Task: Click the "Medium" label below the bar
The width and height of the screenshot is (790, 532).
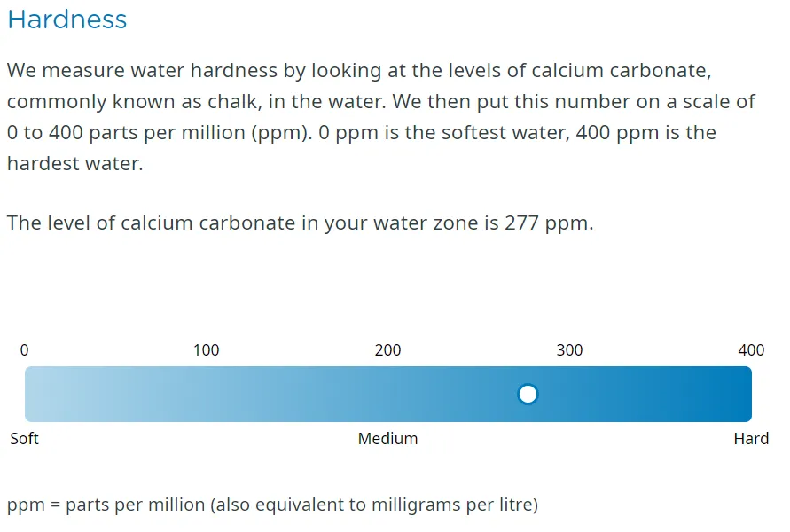Action: pyautogui.click(x=387, y=439)
